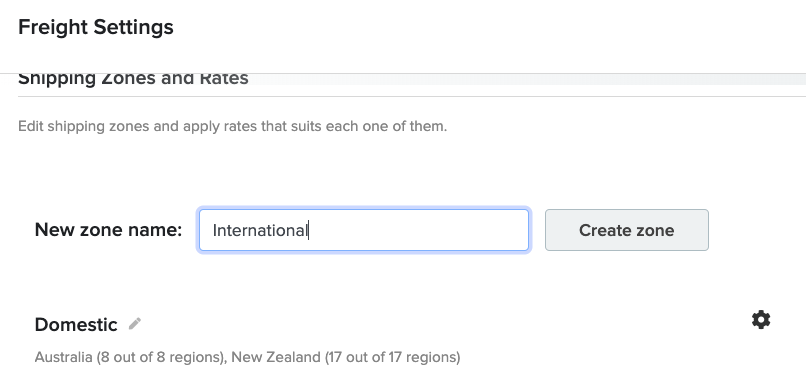806x378 pixels.
Task: Focus the New zone name input field
Action: pos(364,230)
